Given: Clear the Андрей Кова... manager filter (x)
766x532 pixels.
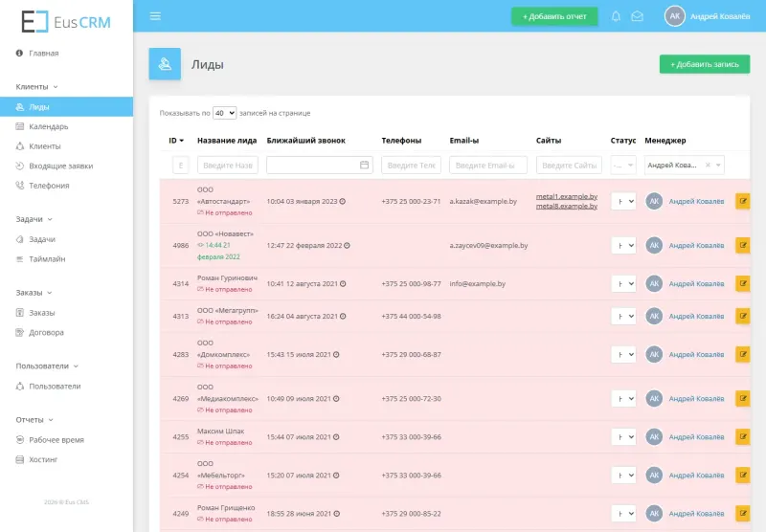Looking at the screenshot, I should (x=708, y=165).
